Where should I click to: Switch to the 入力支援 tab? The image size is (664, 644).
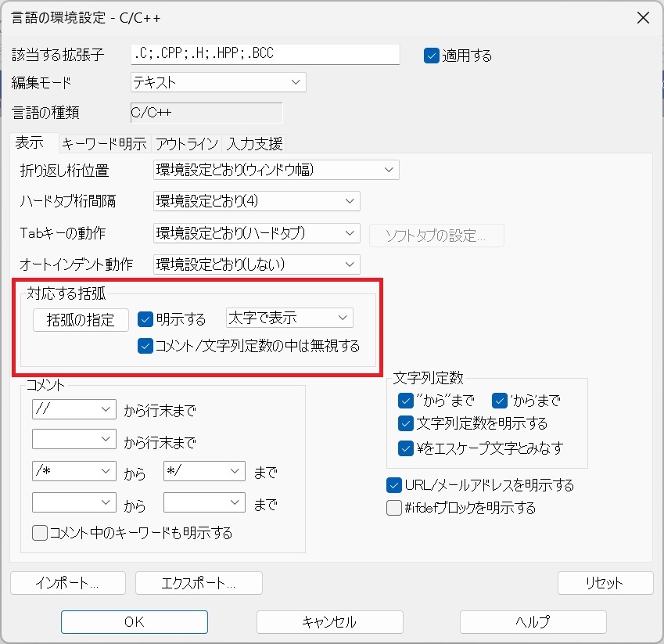254,143
